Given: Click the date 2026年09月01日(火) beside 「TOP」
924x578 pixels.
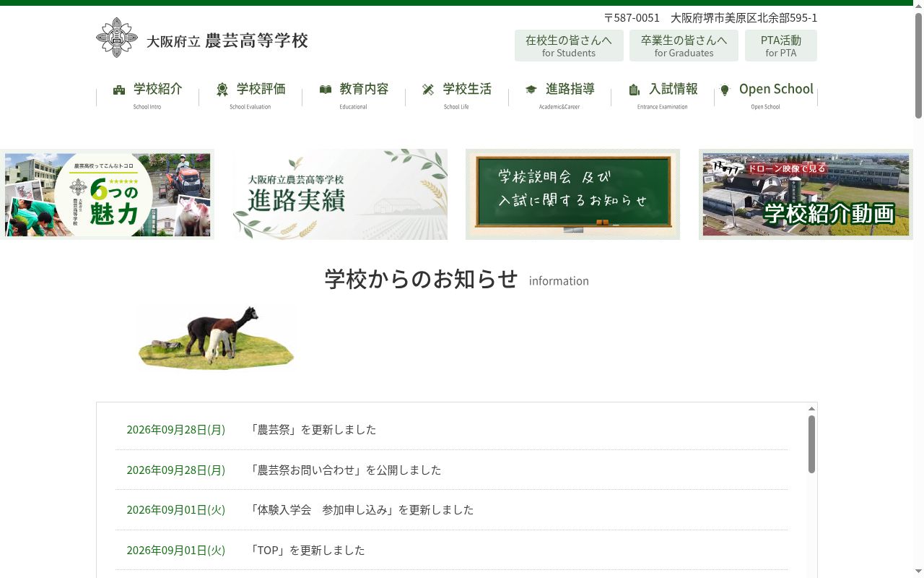Looking at the screenshot, I should 176,550.
